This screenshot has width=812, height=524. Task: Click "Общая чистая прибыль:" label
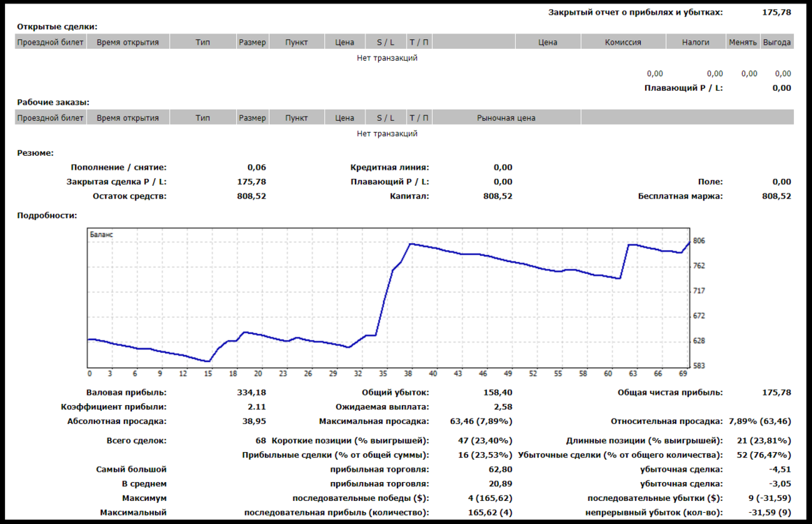670,393
